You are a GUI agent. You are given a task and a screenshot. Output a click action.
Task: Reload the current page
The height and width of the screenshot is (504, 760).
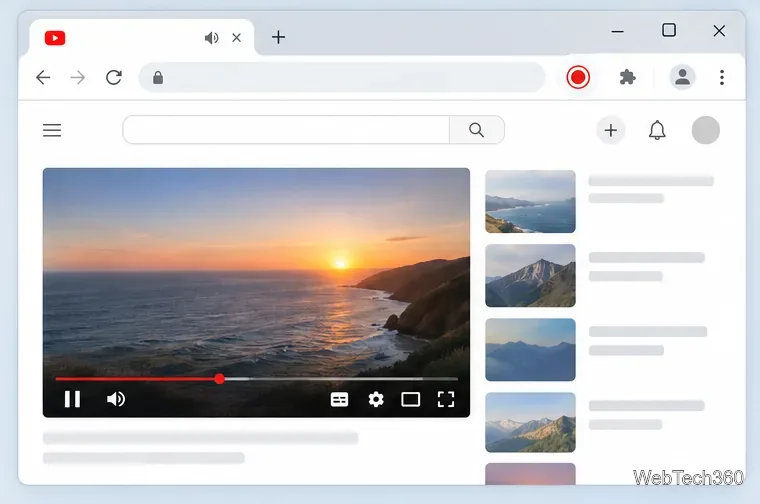(114, 78)
